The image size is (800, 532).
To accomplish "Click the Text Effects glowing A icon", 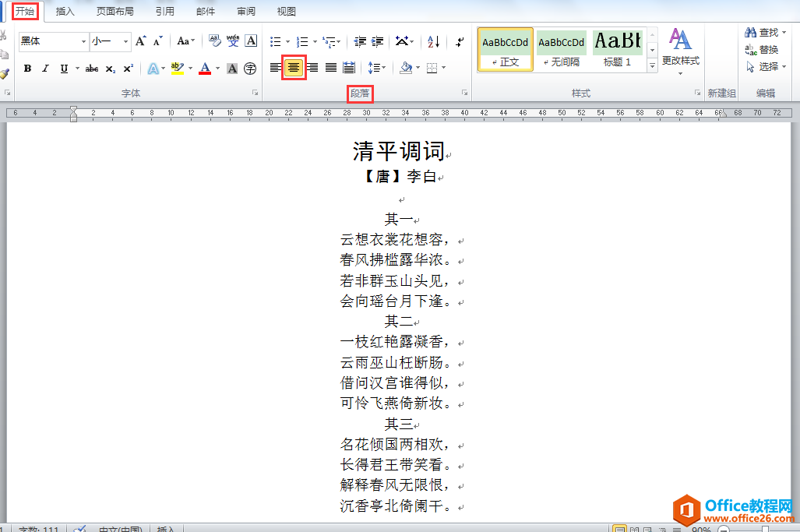I will point(153,69).
